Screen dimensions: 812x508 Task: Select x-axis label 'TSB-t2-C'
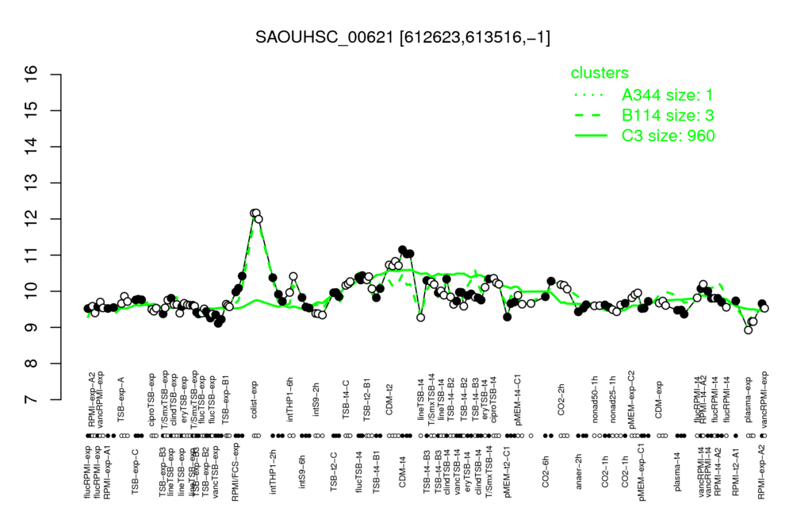coord(334,471)
